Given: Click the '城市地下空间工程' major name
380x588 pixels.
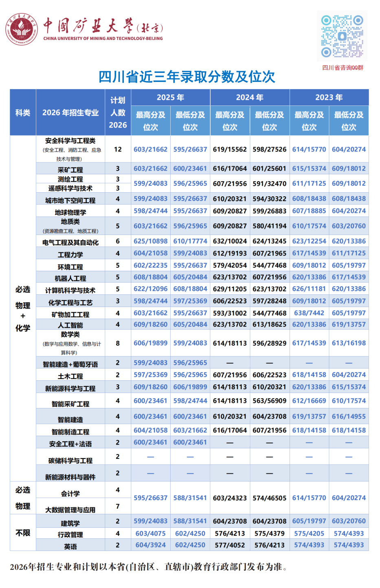Looking at the screenshot, I should pos(70,200).
